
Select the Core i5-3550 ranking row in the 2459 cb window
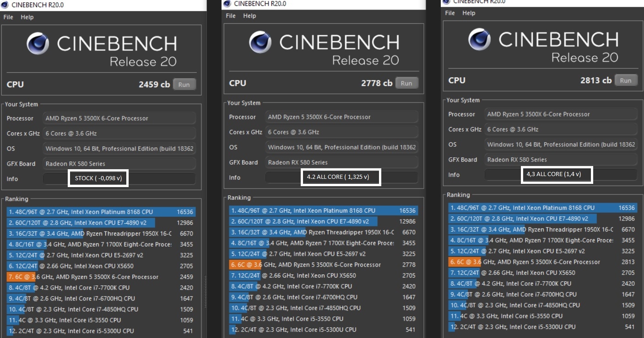coord(101,320)
